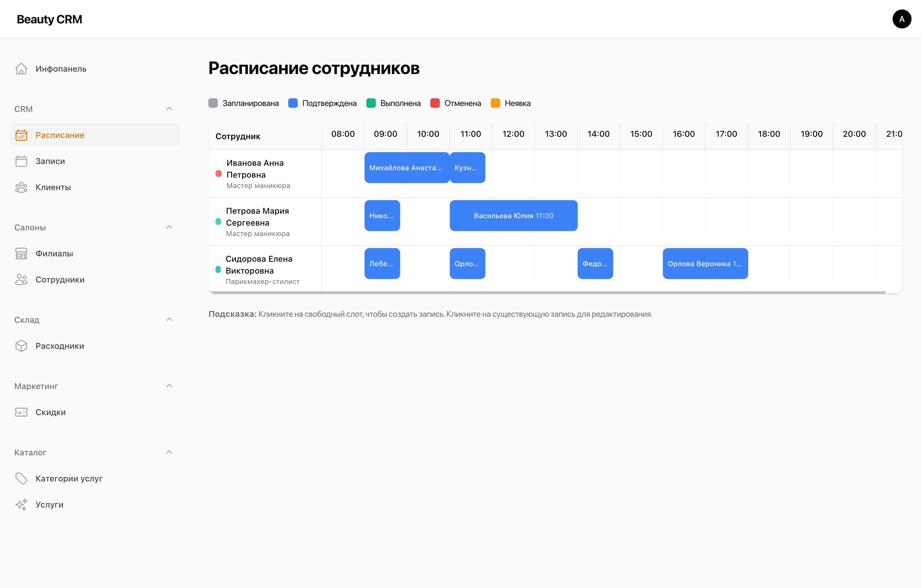The width and height of the screenshot is (921, 588).
Task: Select the Услуги sparkle icon
Action: point(21,504)
